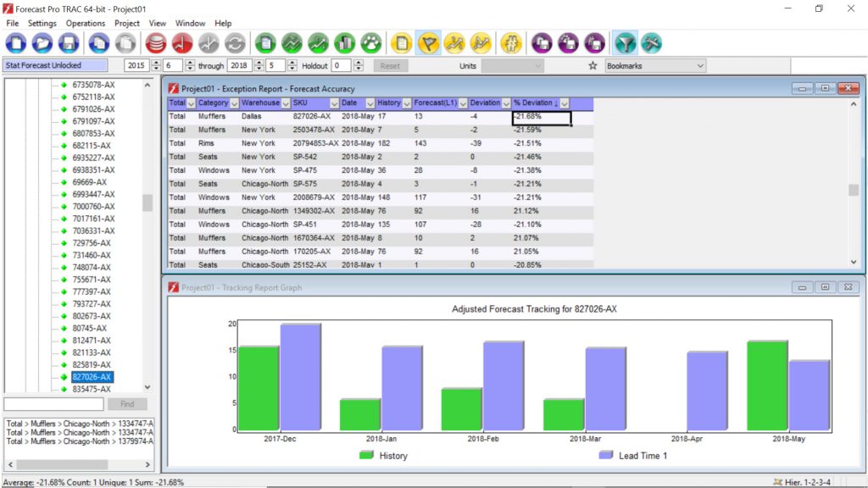This screenshot has width=868, height=488.
Task: Open the Settings menu
Action: pos(42,23)
